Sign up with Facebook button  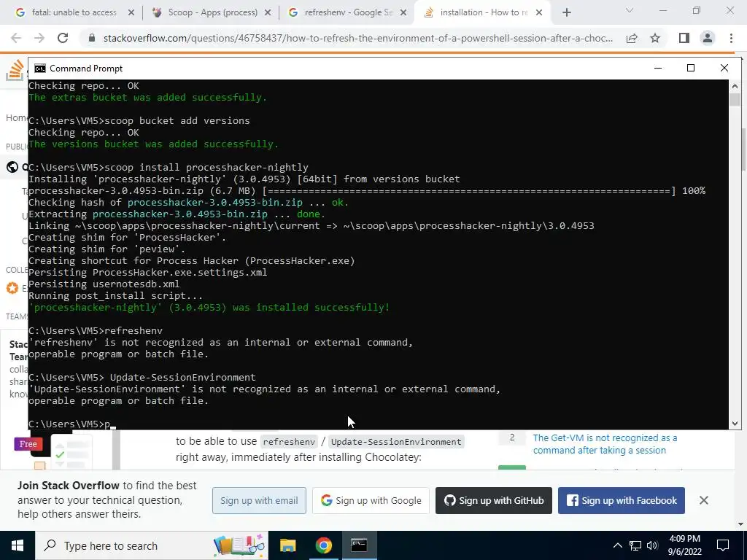coord(622,500)
